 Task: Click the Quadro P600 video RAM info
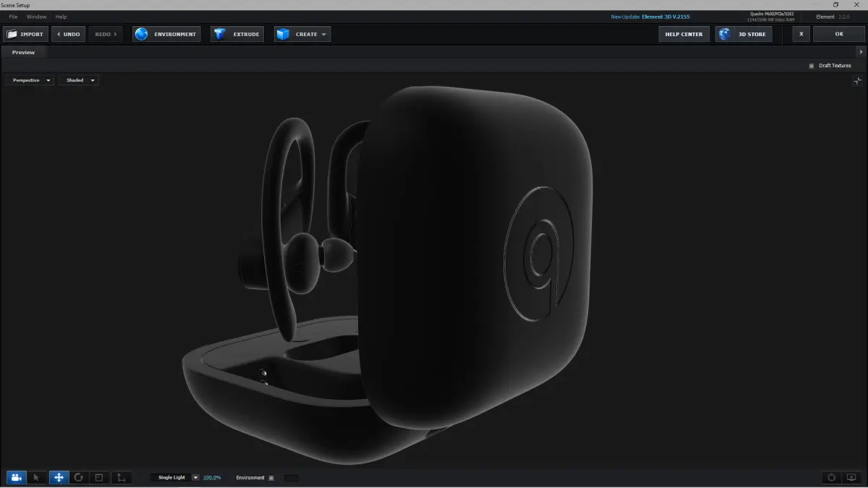pos(770,17)
